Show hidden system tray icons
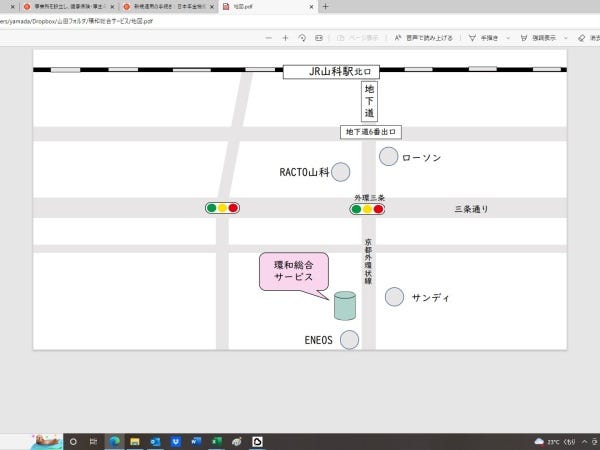 pos(585,442)
